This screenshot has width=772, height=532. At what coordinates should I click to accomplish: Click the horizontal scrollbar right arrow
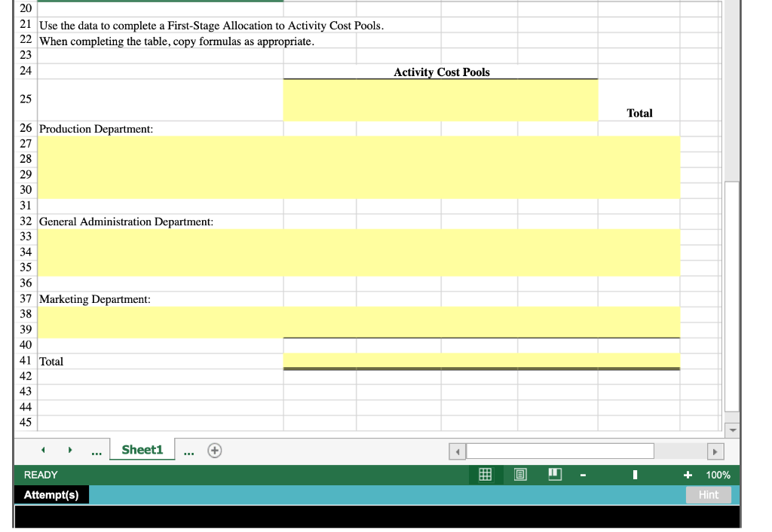click(x=715, y=451)
